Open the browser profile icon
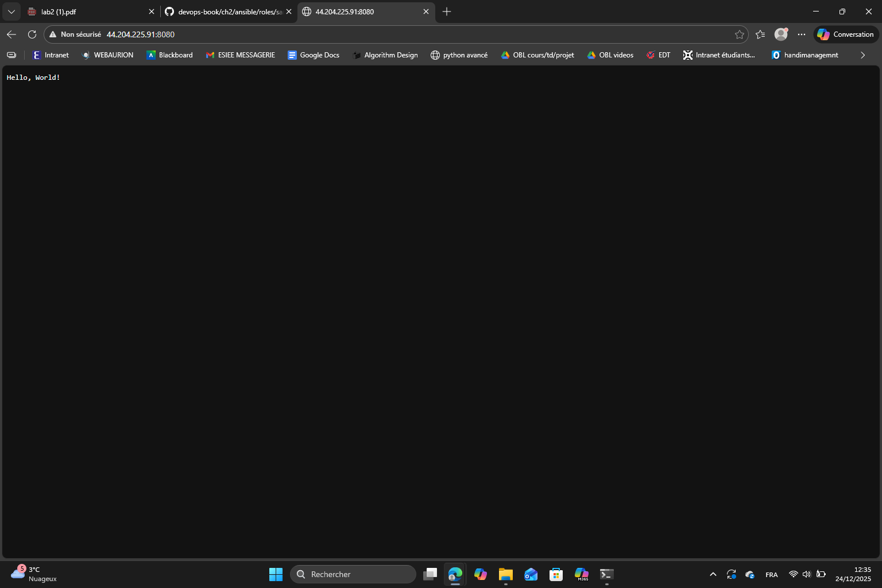The width and height of the screenshot is (882, 588). tap(780, 34)
